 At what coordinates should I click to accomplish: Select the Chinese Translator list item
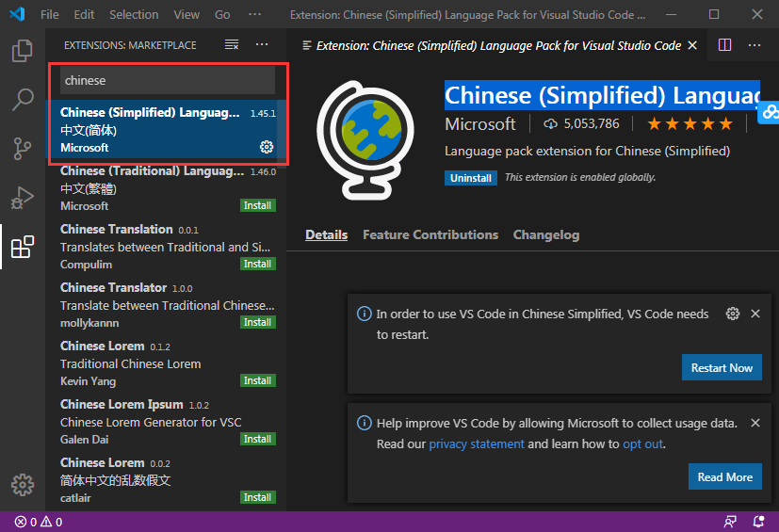coord(166,304)
